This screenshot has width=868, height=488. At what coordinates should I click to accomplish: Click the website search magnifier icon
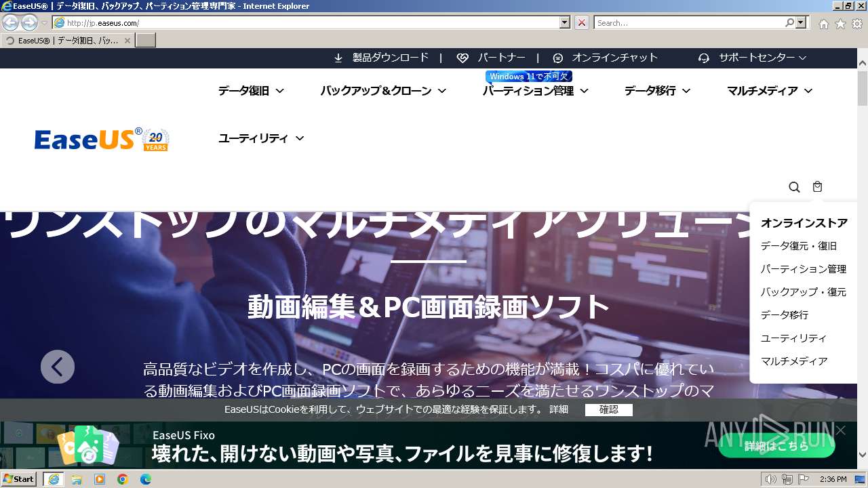(x=794, y=187)
